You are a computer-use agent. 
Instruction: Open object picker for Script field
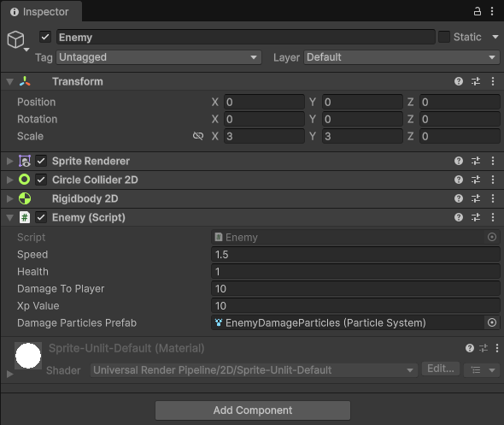492,237
